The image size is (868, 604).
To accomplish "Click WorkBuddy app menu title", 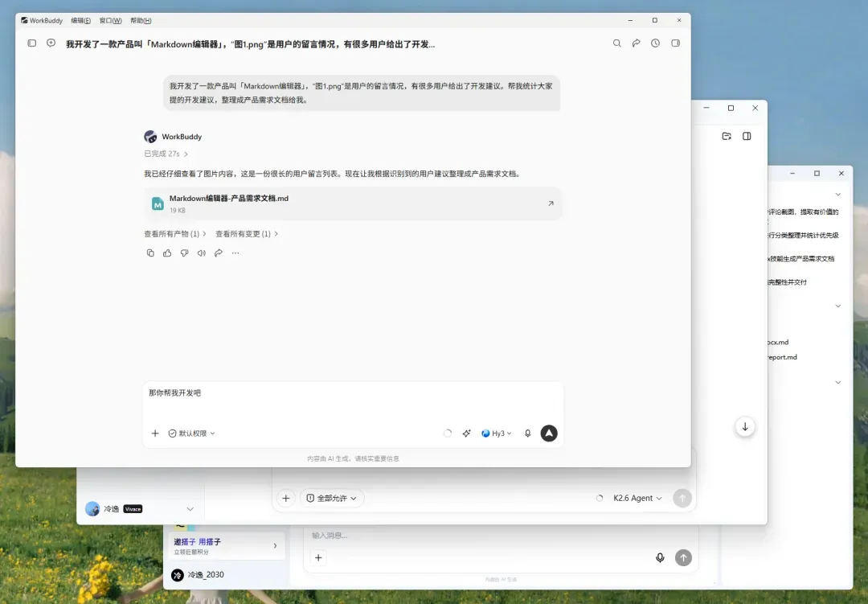I will tap(42, 20).
